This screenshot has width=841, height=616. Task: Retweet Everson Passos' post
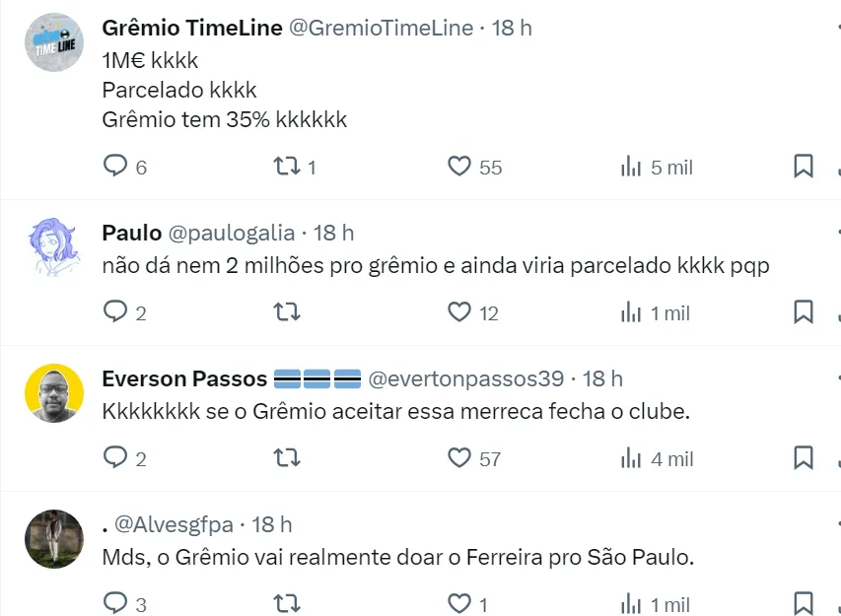click(287, 458)
